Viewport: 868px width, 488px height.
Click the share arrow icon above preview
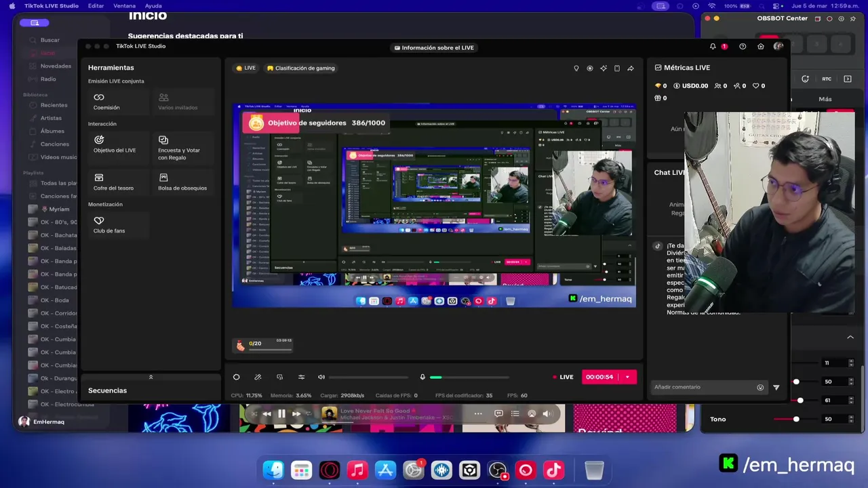631,68
